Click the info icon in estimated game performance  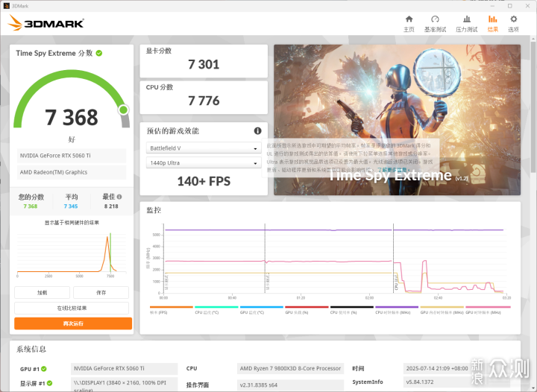(257, 130)
